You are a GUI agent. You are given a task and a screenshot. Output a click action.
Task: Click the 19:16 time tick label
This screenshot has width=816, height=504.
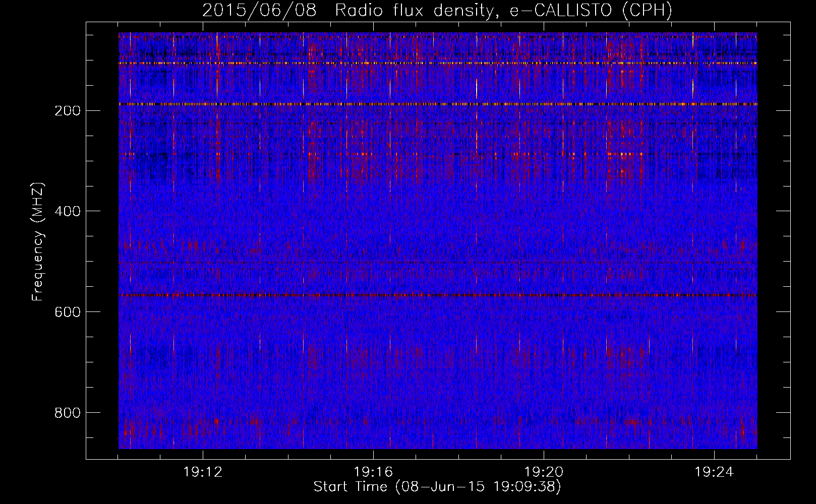point(373,472)
